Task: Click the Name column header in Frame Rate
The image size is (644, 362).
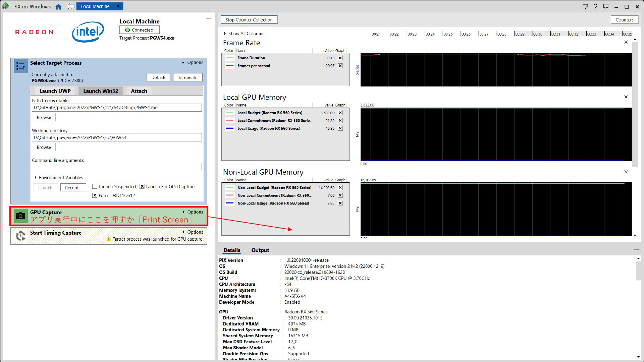Action: (x=241, y=51)
